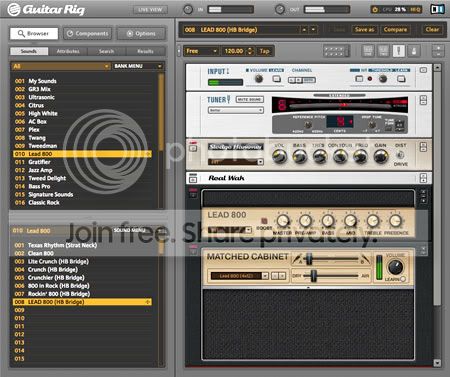Click the Lead 800 Presence knob
The image size is (450, 377).
[x=395, y=221]
